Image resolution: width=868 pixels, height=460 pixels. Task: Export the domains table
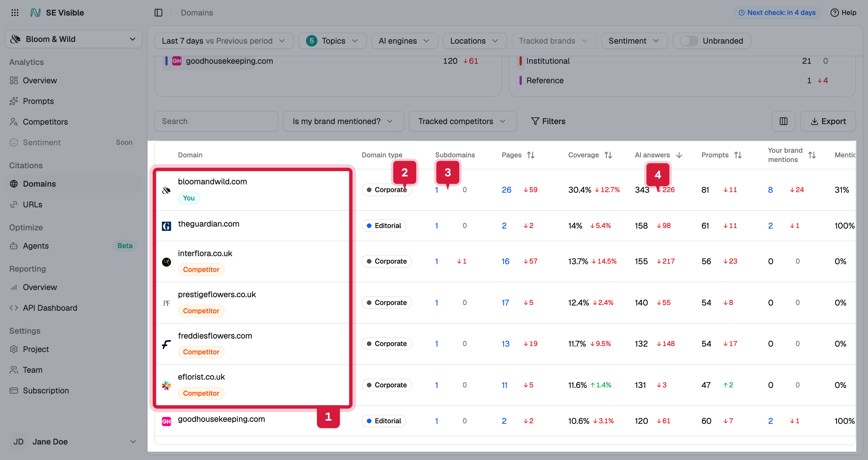[x=828, y=121]
